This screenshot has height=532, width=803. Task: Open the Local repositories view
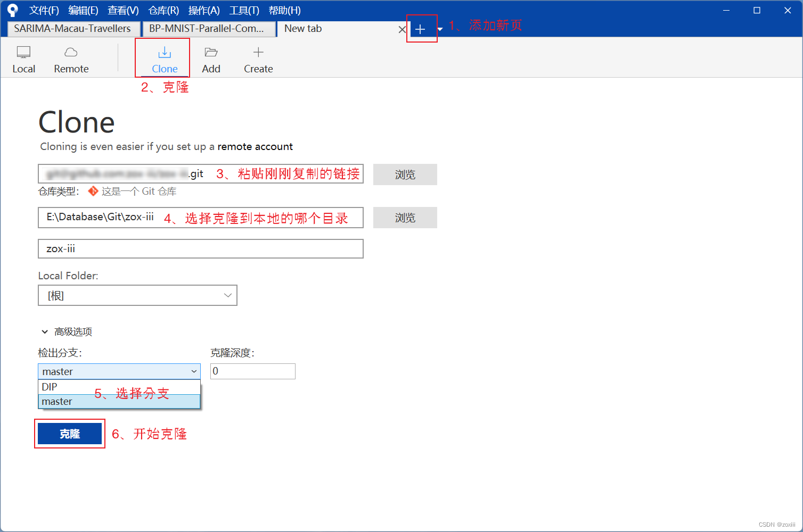pos(23,60)
